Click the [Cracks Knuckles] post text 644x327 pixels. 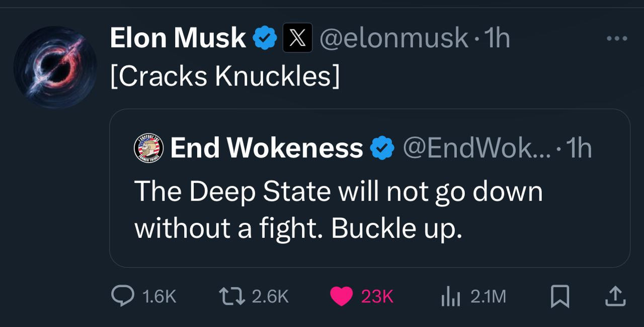[225, 76]
